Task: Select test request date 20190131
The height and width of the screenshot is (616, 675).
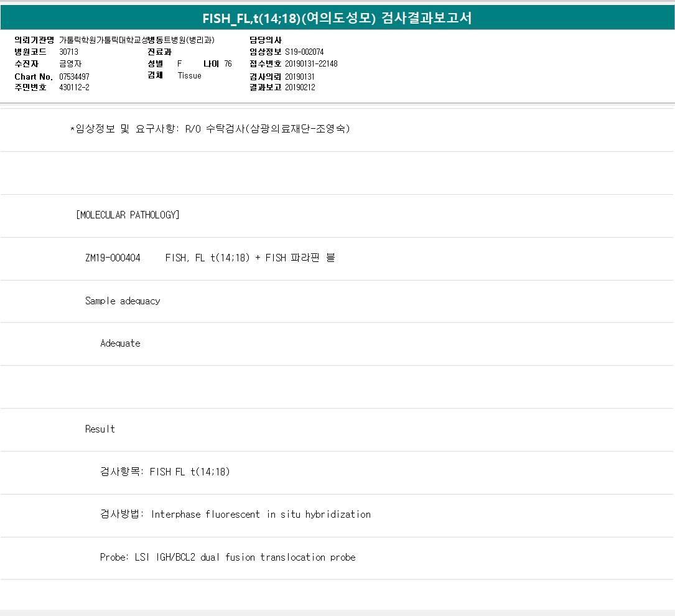Action: coord(300,77)
